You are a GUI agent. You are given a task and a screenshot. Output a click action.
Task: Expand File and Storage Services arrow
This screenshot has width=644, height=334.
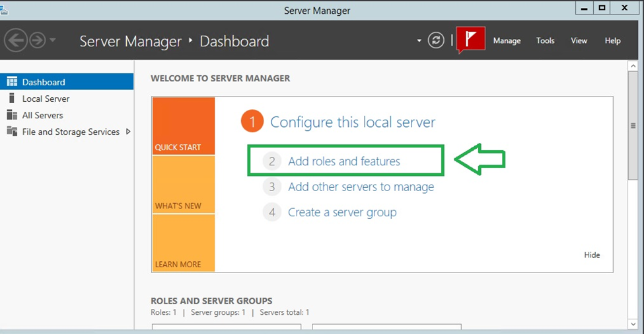128,132
